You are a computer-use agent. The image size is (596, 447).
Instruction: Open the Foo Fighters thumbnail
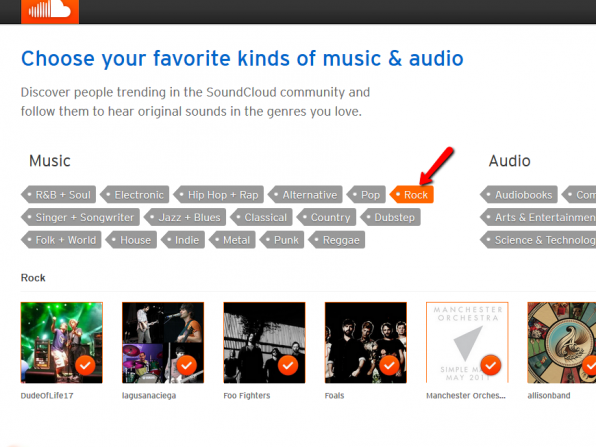tap(265, 342)
